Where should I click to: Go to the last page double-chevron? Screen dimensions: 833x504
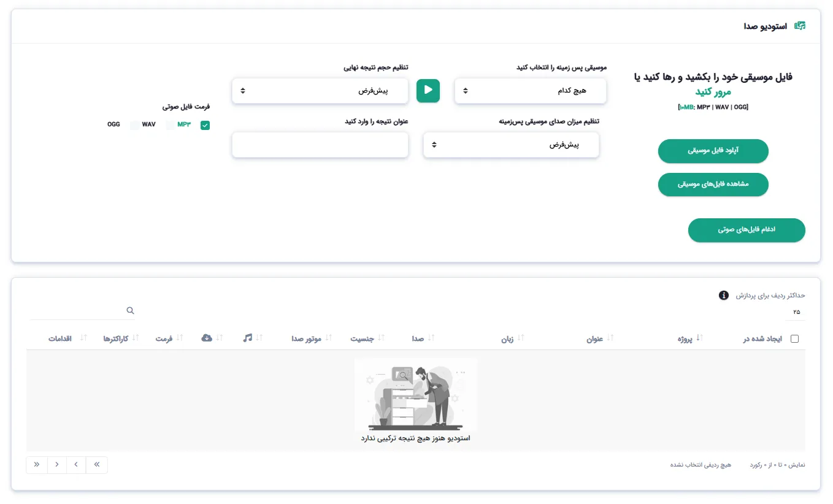[x=36, y=465]
